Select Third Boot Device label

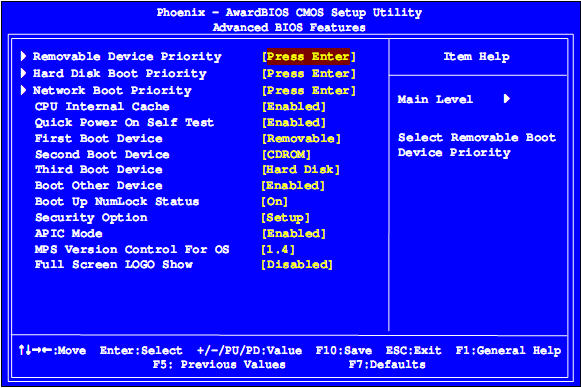pyautogui.click(x=99, y=169)
